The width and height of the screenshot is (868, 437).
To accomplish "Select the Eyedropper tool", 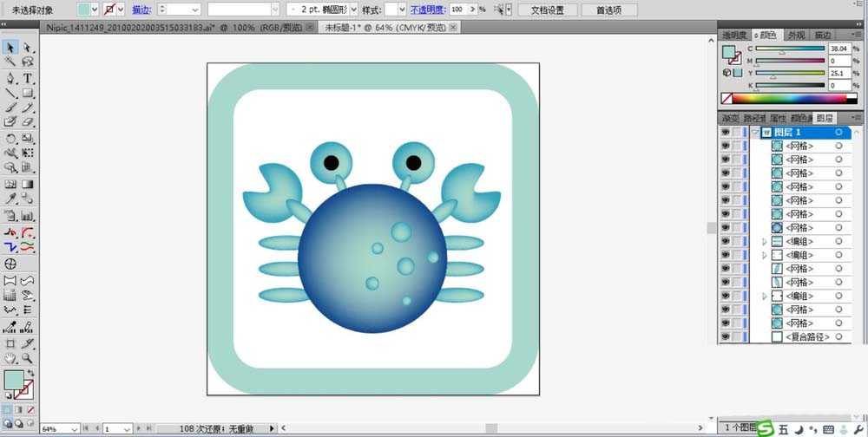I will (x=10, y=198).
